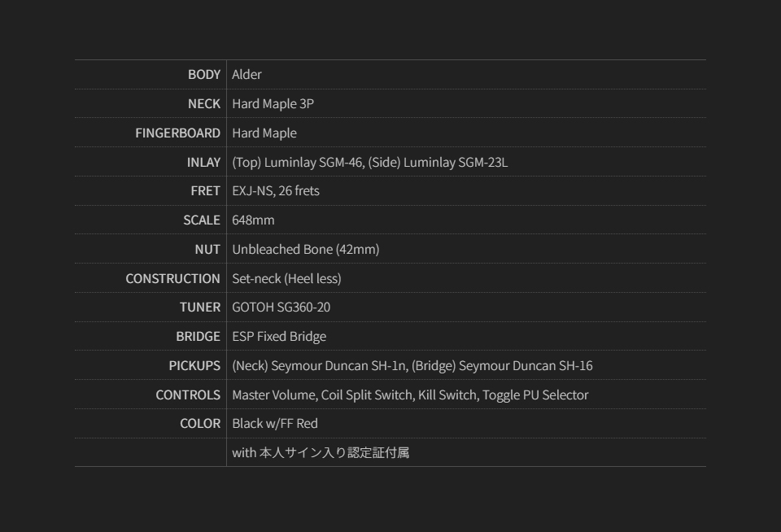Click the Black w/FF Red color value
This screenshot has width=781, height=532.
click(x=274, y=424)
